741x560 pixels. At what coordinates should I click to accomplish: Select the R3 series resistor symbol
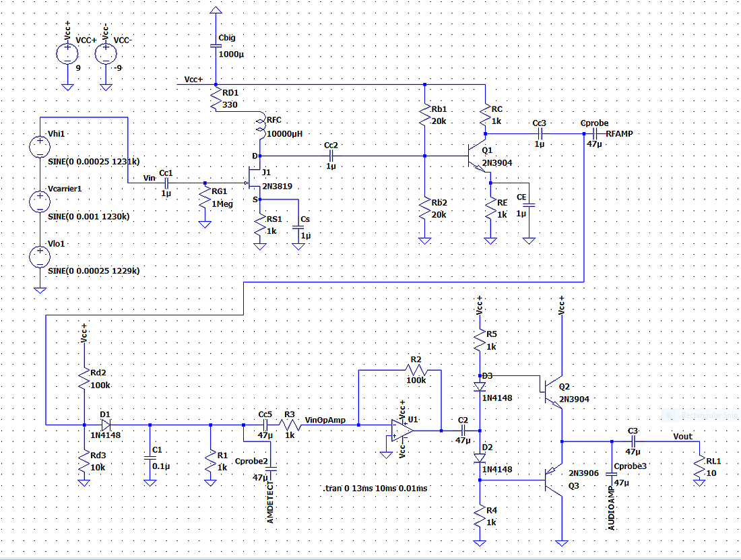click(x=289, y=425)
